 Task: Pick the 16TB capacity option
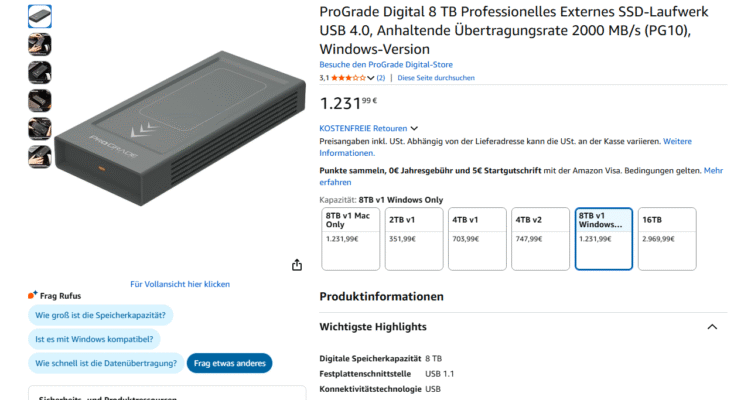[667, 238]
